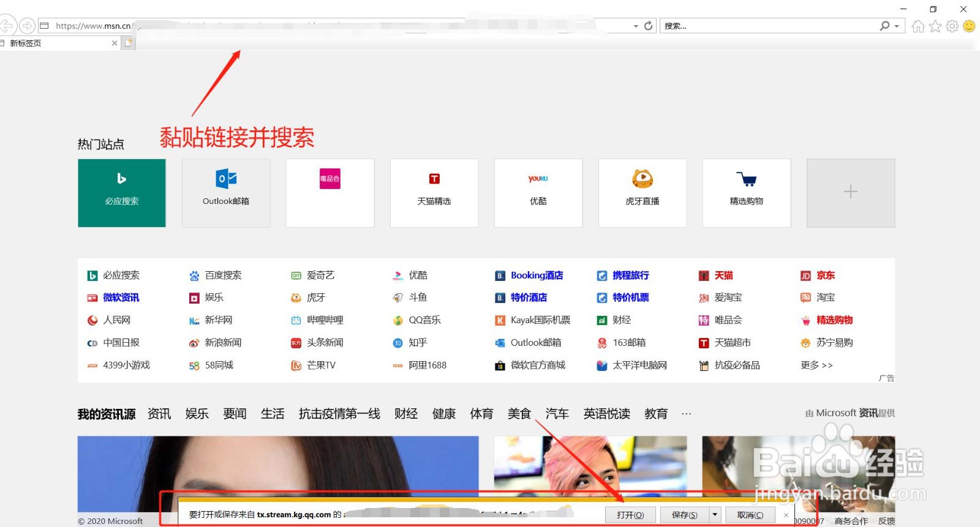Click the smiley feedback icon
The width and height of the screenshot is (980, 527).
[x=969, y=26]
